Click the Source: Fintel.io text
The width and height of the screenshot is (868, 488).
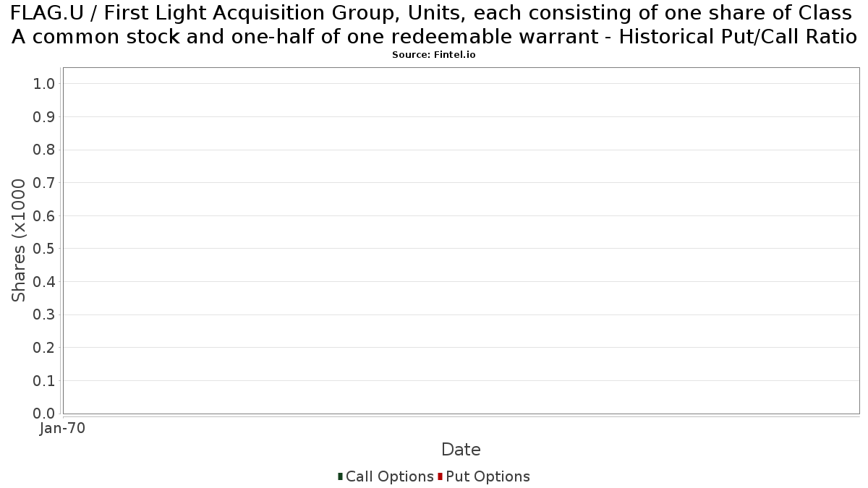coord(434,55)
